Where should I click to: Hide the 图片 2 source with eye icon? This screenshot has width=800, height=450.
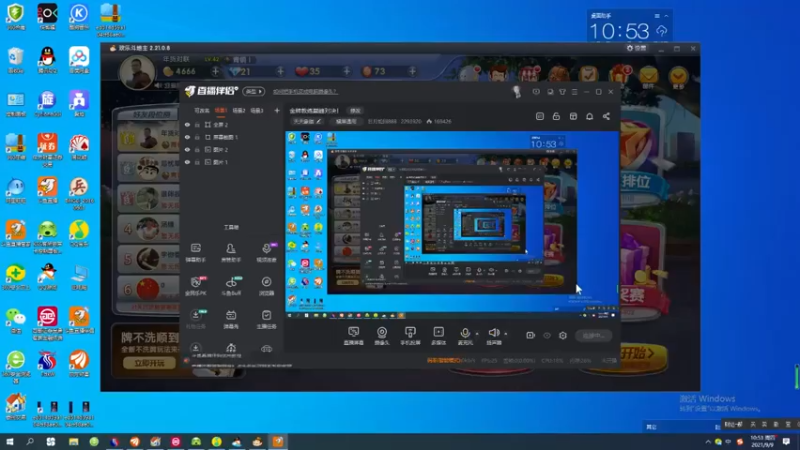(187, 149)
